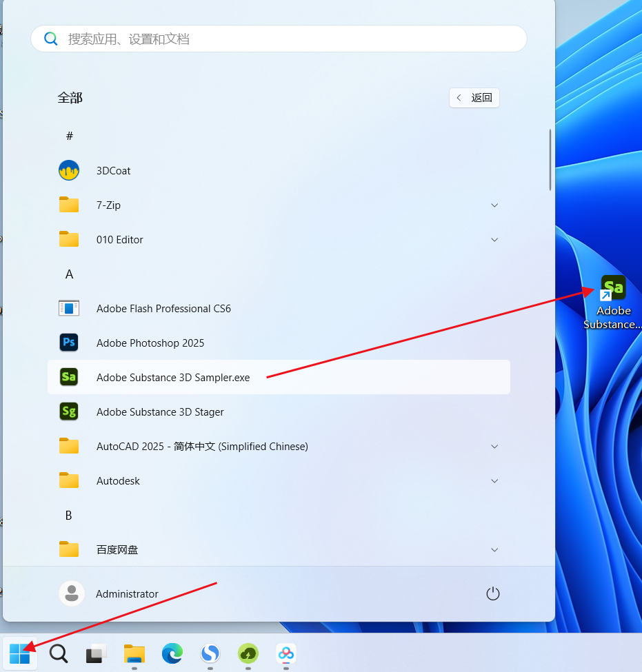Expand the 010 Editor chevron
642x672 pixels.
click(x=494, y=240)
